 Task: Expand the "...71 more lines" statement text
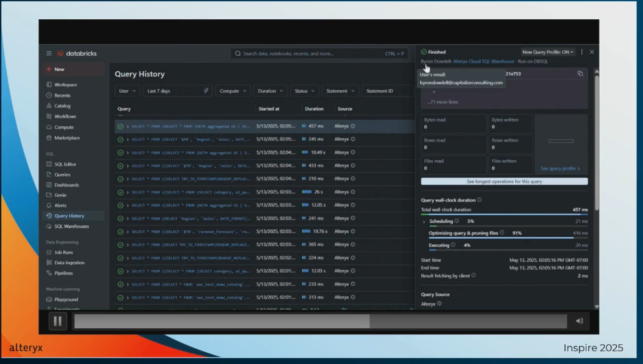[443, 102]
